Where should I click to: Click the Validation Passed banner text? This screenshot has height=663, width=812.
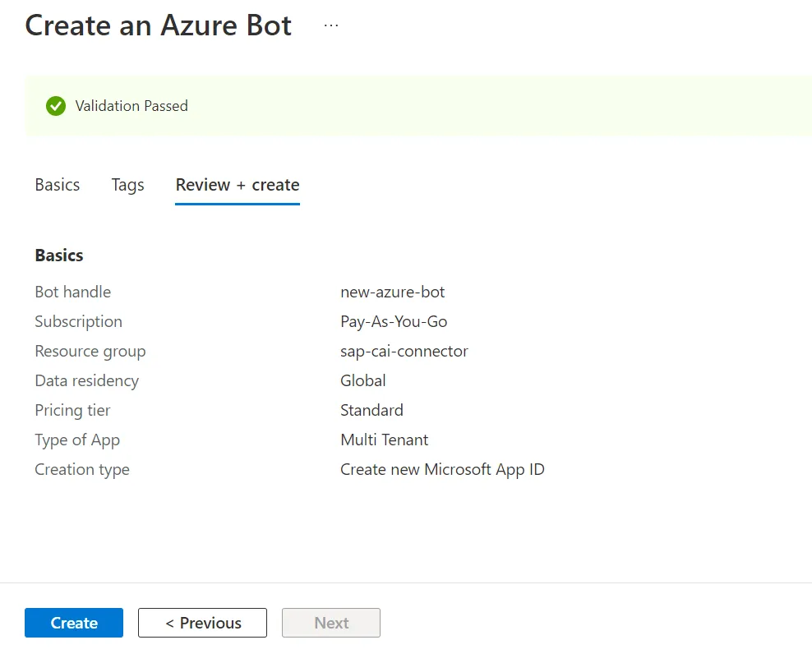coord(131,106)
